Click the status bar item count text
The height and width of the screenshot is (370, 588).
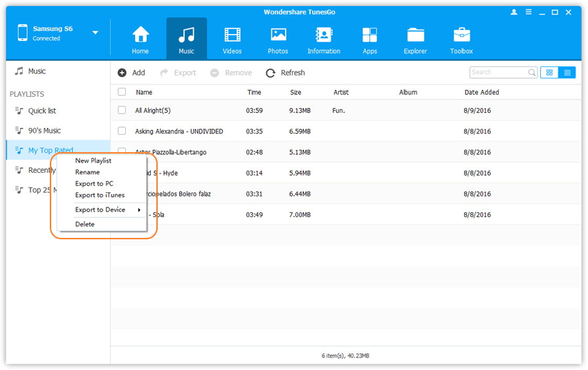345,355
